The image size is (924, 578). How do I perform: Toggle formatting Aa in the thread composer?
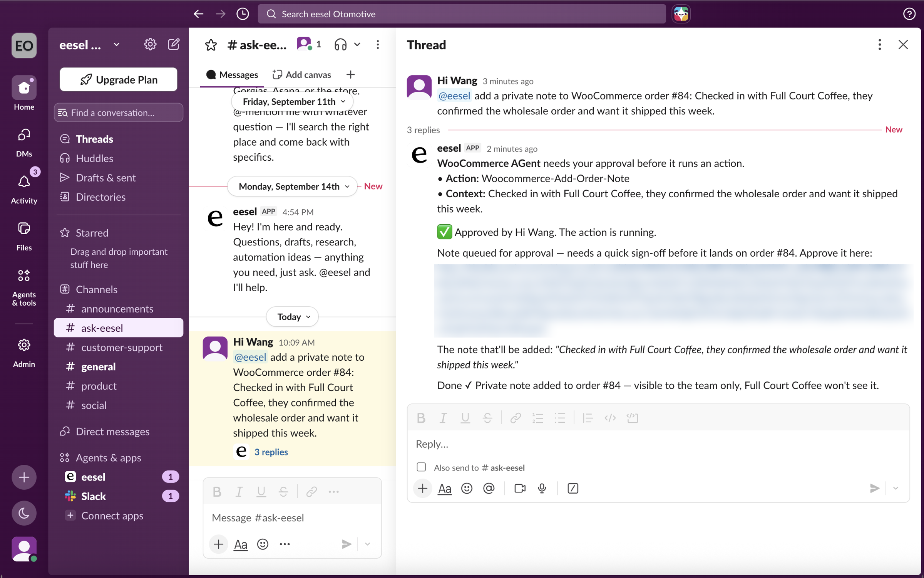(445, 489)
